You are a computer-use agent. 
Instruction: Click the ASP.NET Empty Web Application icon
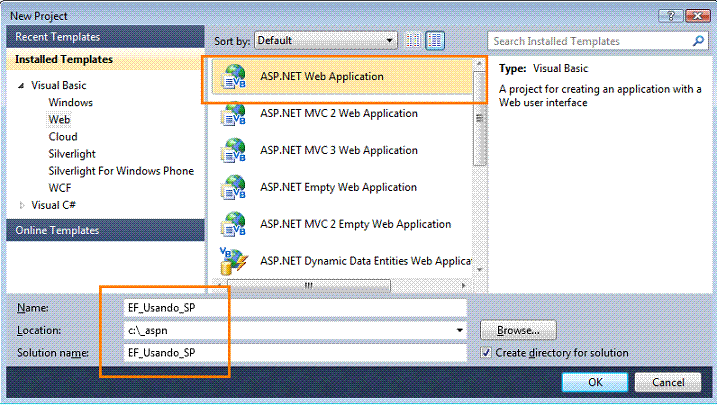coord(234,187)
